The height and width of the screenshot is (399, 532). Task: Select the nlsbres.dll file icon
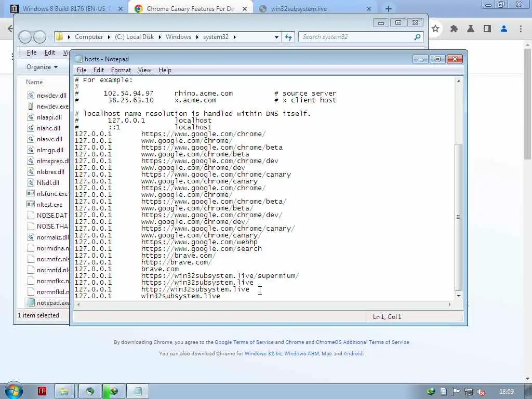(x=31, y=171)
